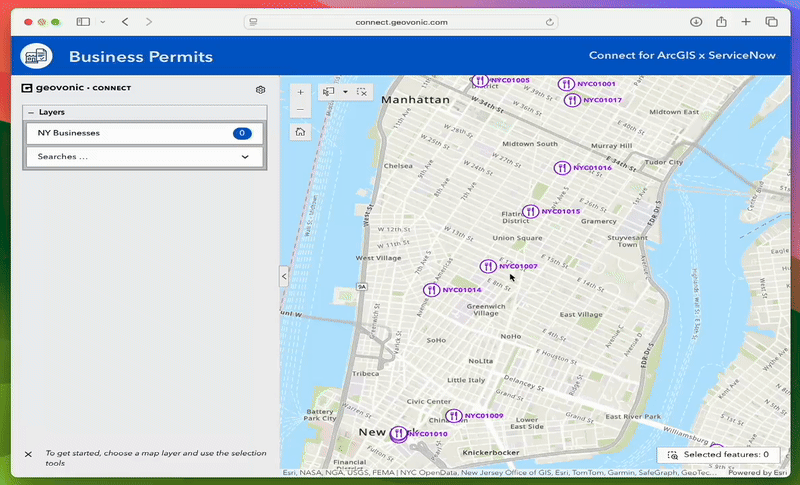The height and width of the screenshot is (485, 800).
Task: Select restaurant marker NYC01015
Action: (530, 211)
